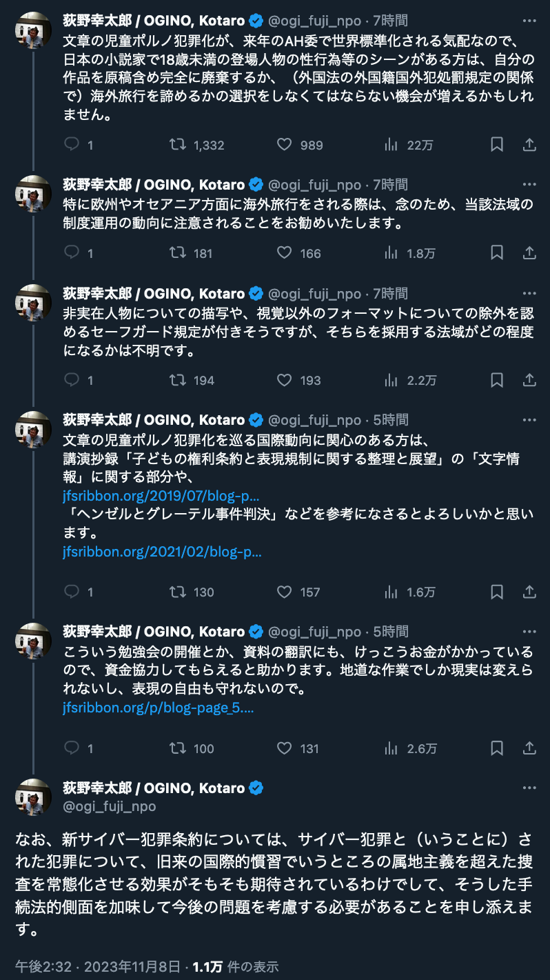Screen dimensions: 550x980
Task: Bookmark the first tweet in thread
Action: pyautogui.click(x=496, y=145)
